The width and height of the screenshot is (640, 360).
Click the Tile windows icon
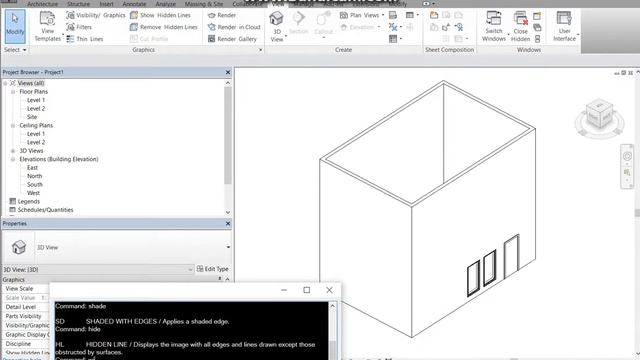[537, 39]
